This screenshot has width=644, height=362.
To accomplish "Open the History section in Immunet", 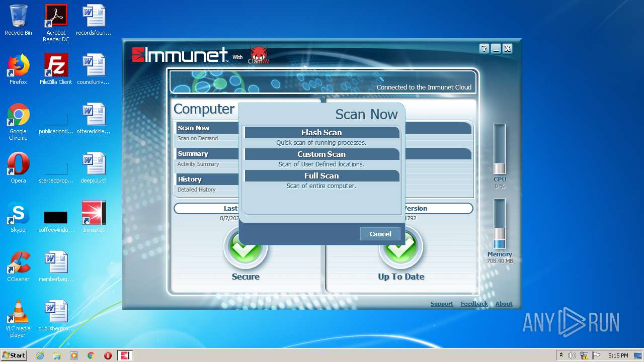I will point(207,179).
